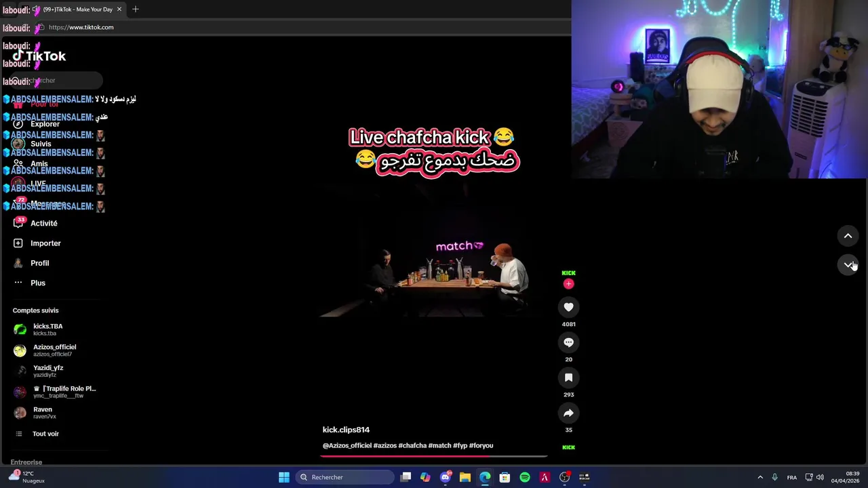The height and width of the screenshot is (488, 868).
Task: Open the KICK sound disc at the bottom right of the video
Action: tap(568, 447)
